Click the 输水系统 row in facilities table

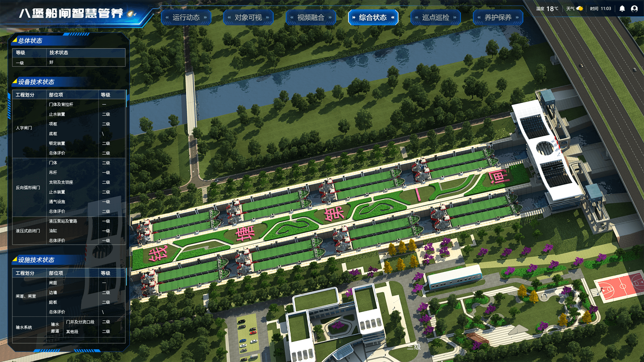point(24,327)
